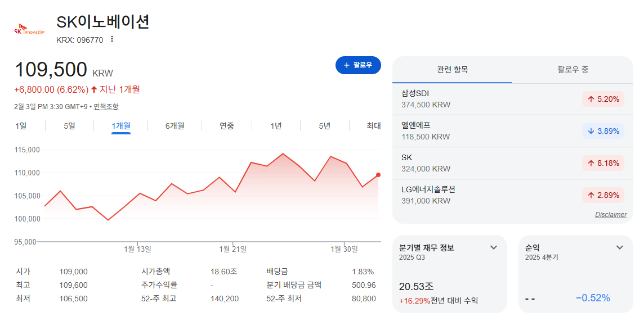Open the 면책조항 link
The width and height of the screenshot is (644, 321).
pos(106,107)
